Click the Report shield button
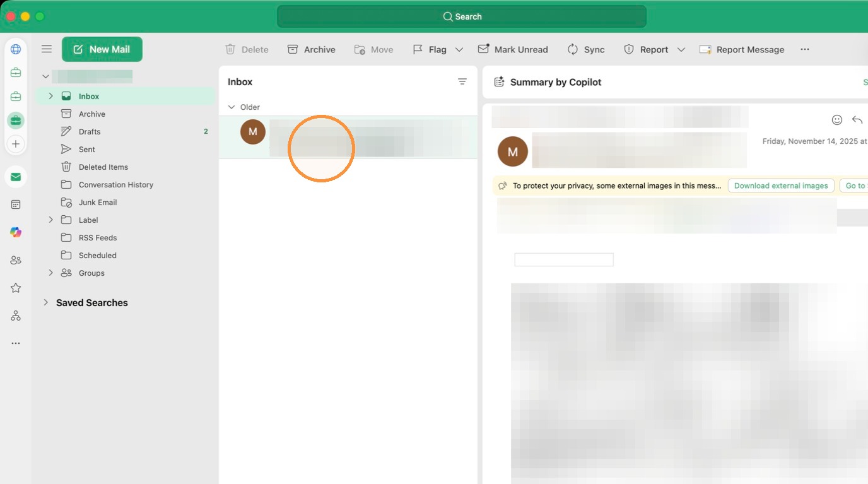The width and height of the screenshot is (868, 484). point(646,49)
